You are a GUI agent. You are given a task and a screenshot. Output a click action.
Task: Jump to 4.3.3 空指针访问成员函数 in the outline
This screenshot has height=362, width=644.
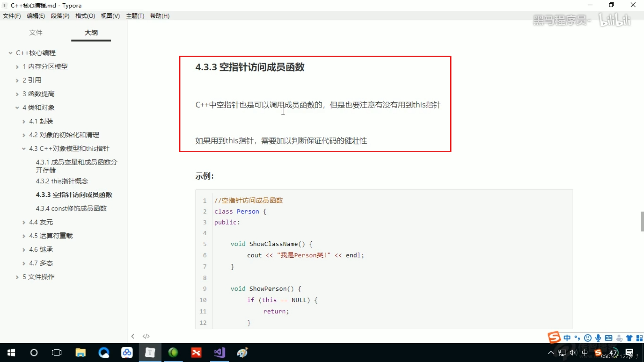[74, 195]
